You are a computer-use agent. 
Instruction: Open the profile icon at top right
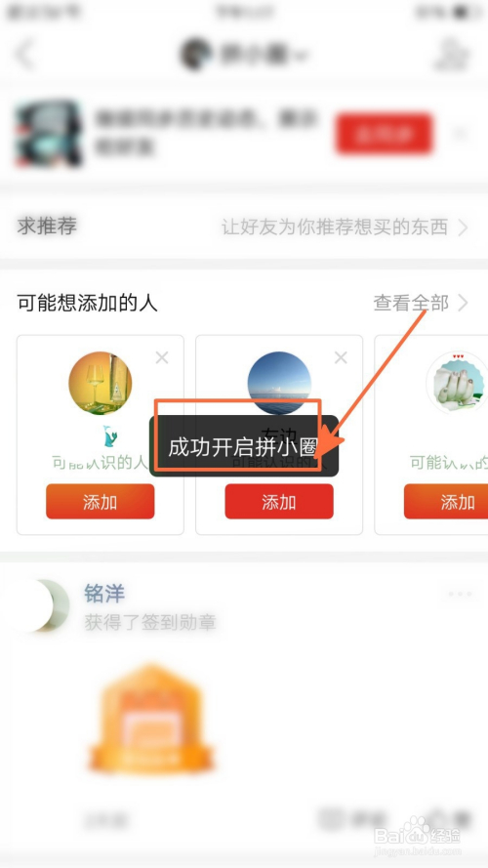point(452,55)
